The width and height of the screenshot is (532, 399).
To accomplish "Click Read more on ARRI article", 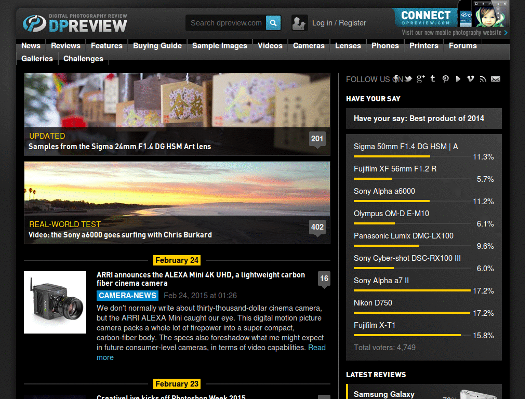I will point(317,348).
